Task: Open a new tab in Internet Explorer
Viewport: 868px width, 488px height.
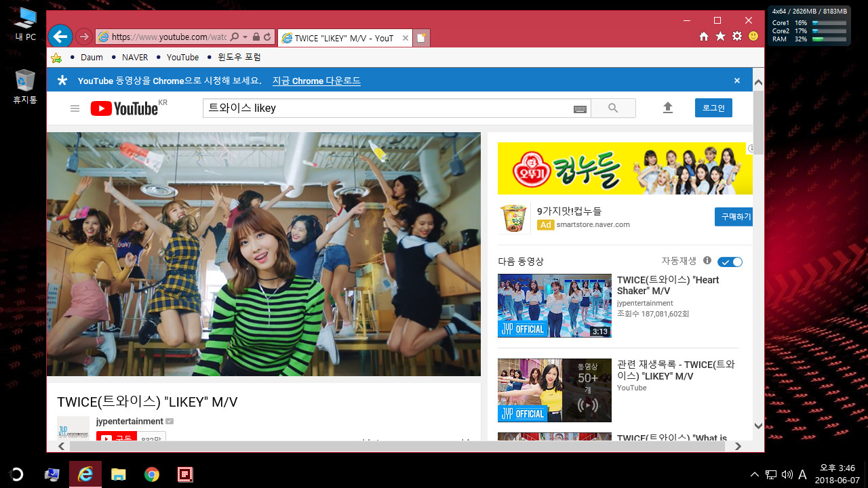Action: point(421,38)
